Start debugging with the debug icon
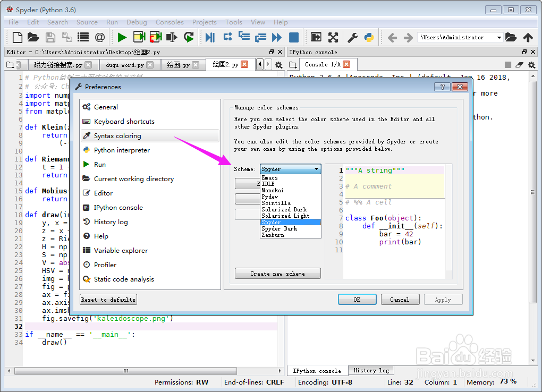This screenshot has height=392, width=542. pyautogui.click(x=210, y=37)
